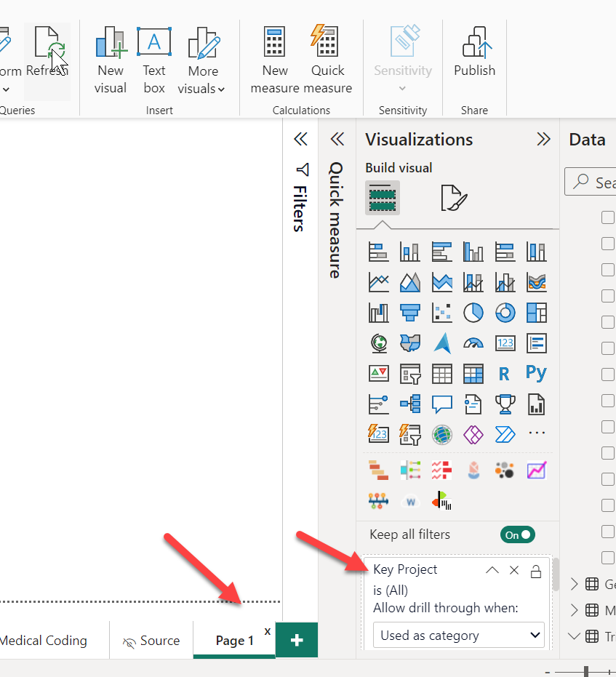Image resolution: width=616 pixels, height=677 pixels.
Task: Select the slicer visual
Action: click(410, 374)
